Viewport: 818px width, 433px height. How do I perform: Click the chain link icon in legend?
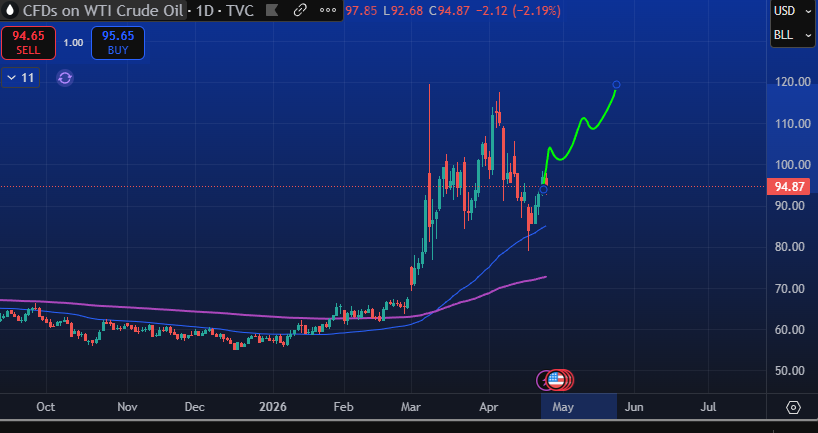coord(300,10)
